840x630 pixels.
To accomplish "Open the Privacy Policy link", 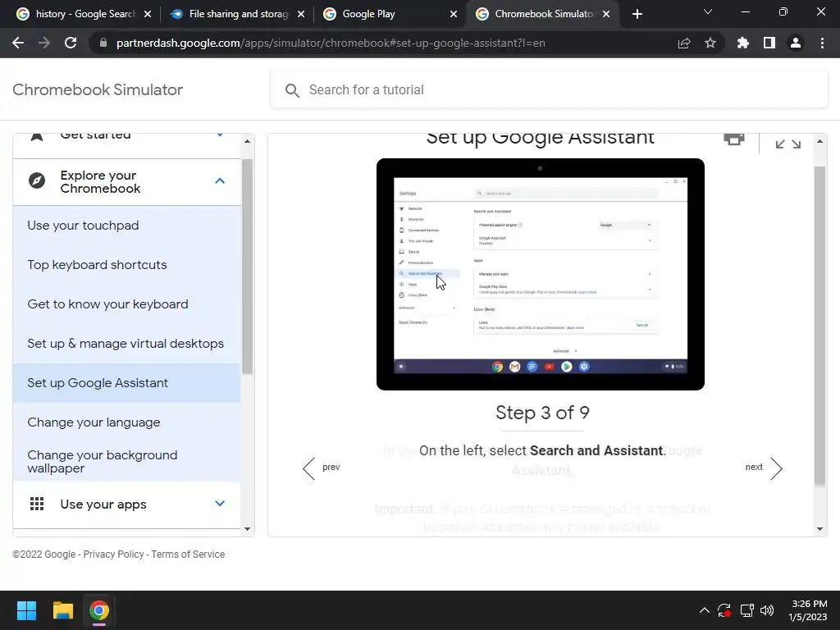I will 113,555.
